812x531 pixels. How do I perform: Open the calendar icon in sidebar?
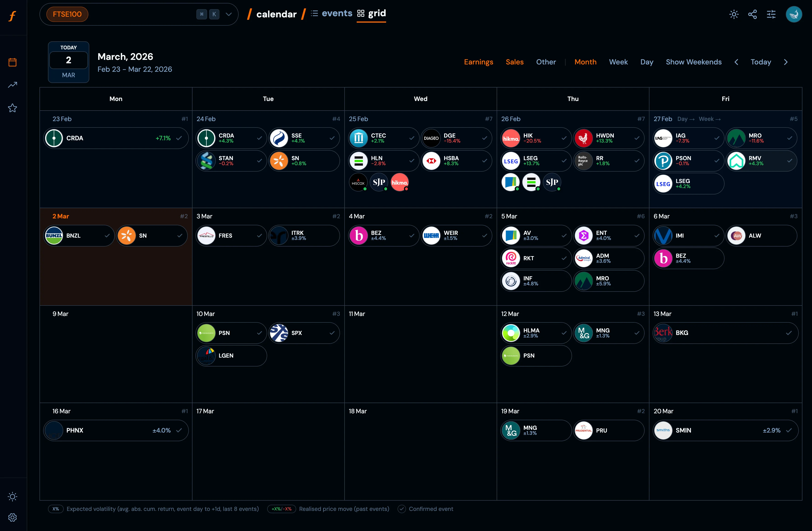[x=13, y=62]
